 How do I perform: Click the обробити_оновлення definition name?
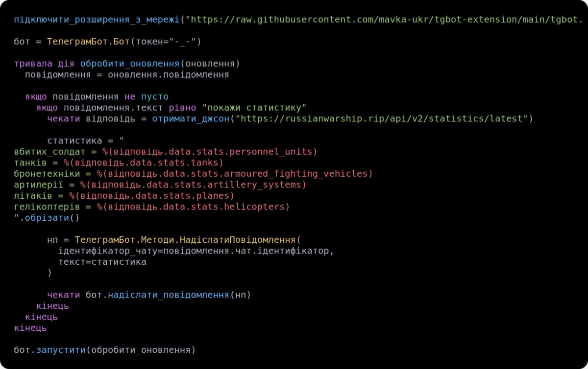click(130, 64)
